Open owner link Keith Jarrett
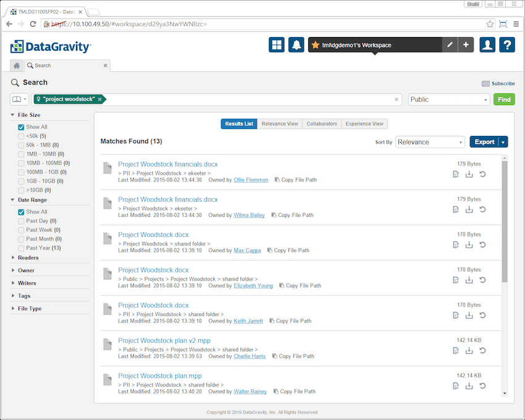The height and width of the screenshot is (420, 525). click(x=248, y=321)
